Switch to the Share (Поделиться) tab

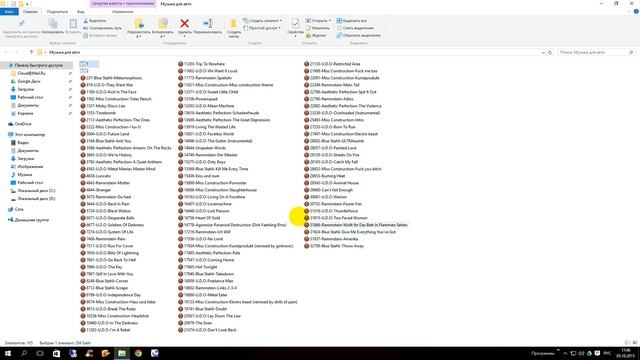[x=57, y=11]
